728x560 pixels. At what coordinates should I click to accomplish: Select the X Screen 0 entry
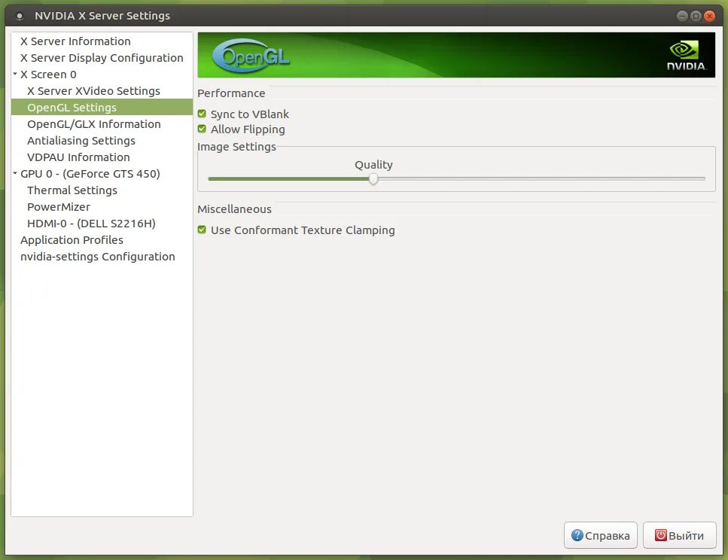pos(48,75)
